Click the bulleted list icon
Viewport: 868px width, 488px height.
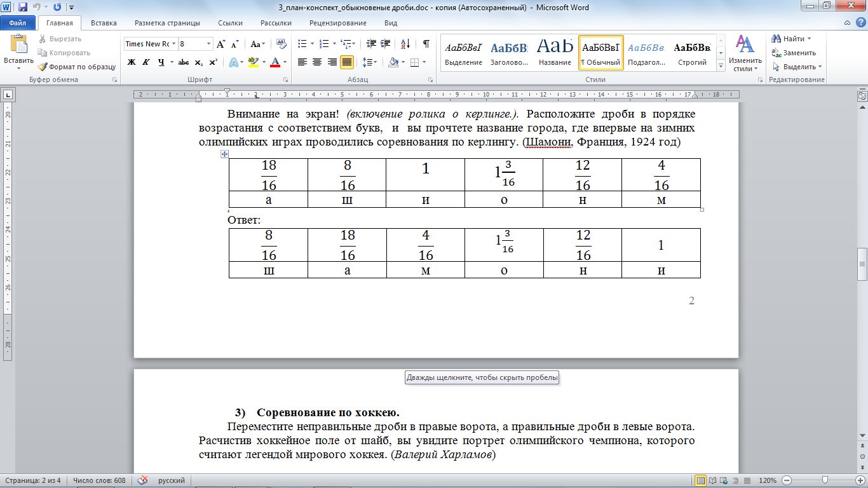coord(302,44)
